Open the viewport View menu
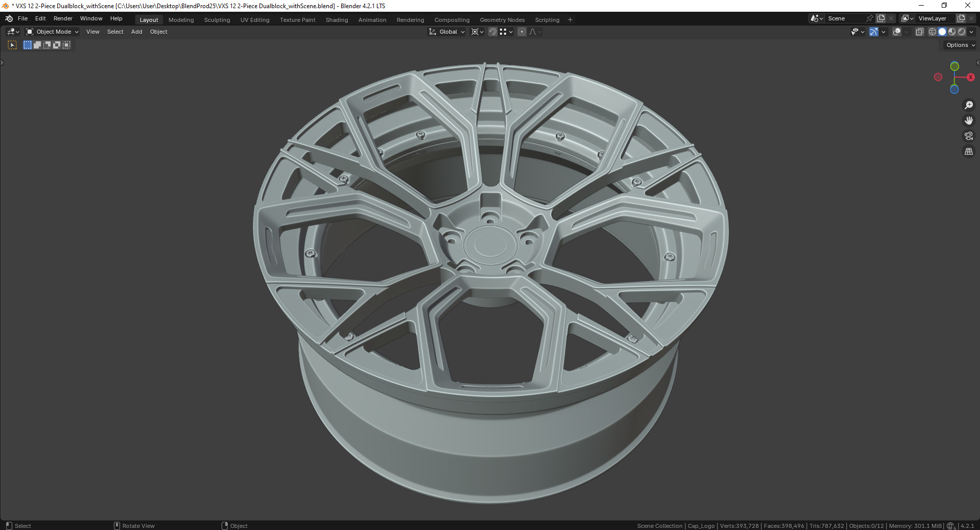The height and width of the screenshot is (530, 980). pos(93,32)
